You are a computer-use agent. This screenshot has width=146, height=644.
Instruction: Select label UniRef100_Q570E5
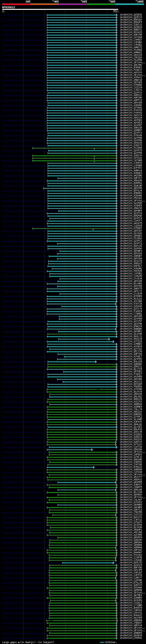tap(131, 82)
